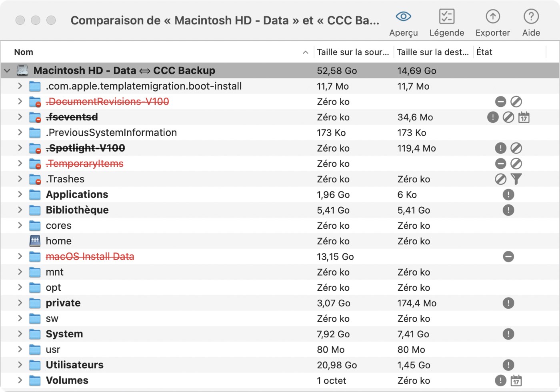Click the exclamation icon on Volumes row

pyautogui.click(x=500, y=380)
